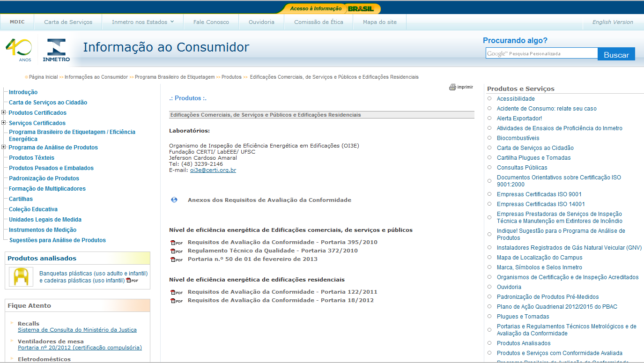Select Introdução in left sidebar
The width and height of the screenshot is (644, 363).
pyautogui.click(x=23, y=92)
